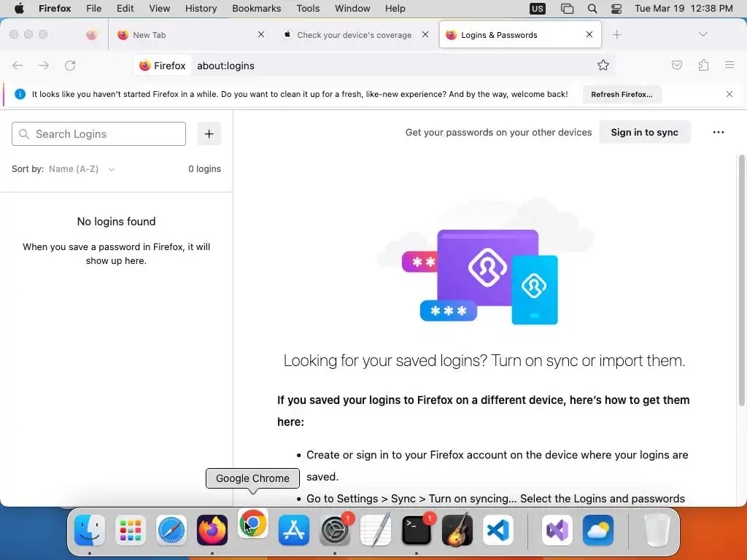Open the Trash in the Dock
This screenshot has width=747, height=560.
click(657, 530)
